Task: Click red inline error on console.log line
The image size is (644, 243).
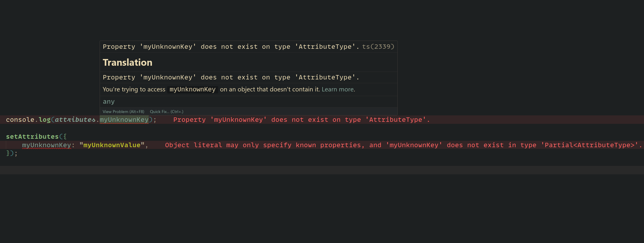Action: pos(301,120)
